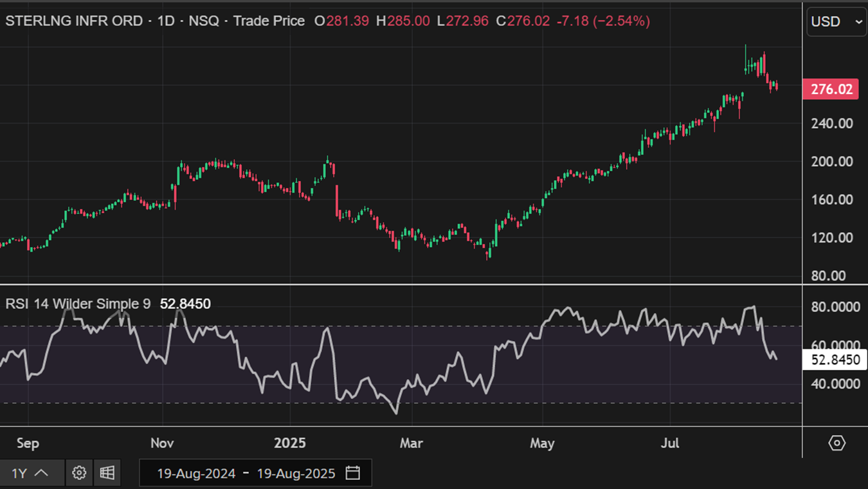Open the data table view icon
The image size is (868, 489).
[107, 473]
